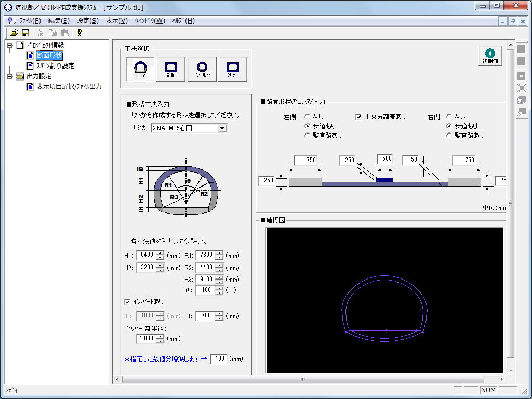Open the 形状 shape dropdown list
Screen dimensions: 532x399
(x=222, y=128)
